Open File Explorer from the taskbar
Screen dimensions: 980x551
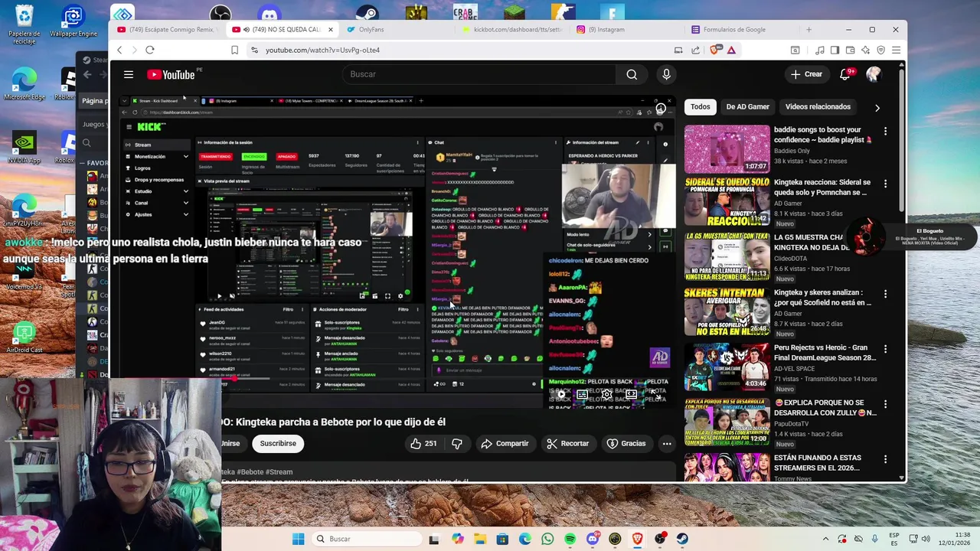(x=480, y=539)
